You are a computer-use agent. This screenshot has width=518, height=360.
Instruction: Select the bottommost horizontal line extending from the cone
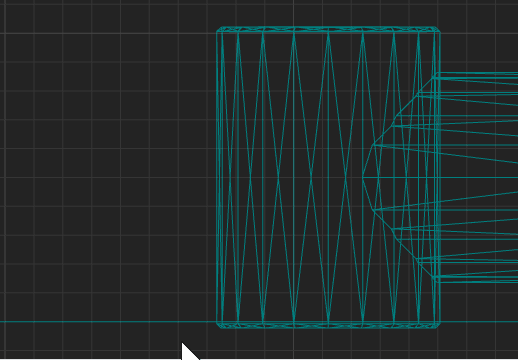click(x=478, y=282)
